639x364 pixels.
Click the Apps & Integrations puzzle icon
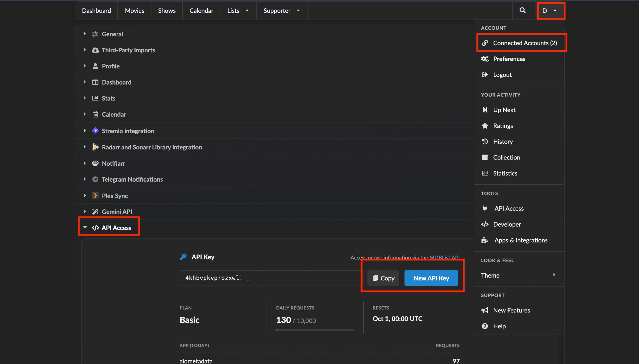[485, 240]
